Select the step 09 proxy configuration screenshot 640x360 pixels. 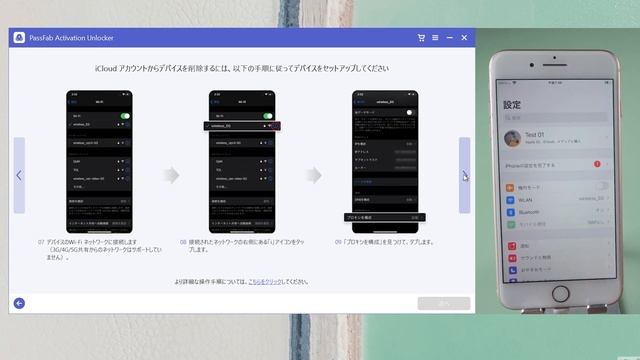(x=385, y=162)
